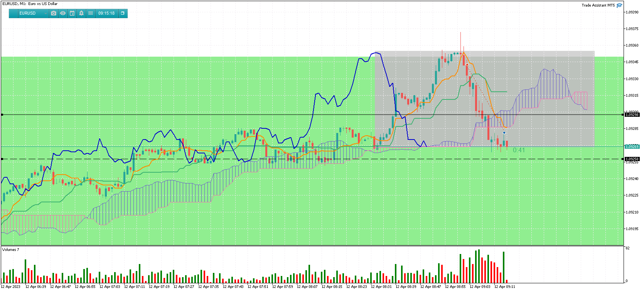Open the EURUSD symbol dropdown
The image size is (644, 291).
[33, 13]
